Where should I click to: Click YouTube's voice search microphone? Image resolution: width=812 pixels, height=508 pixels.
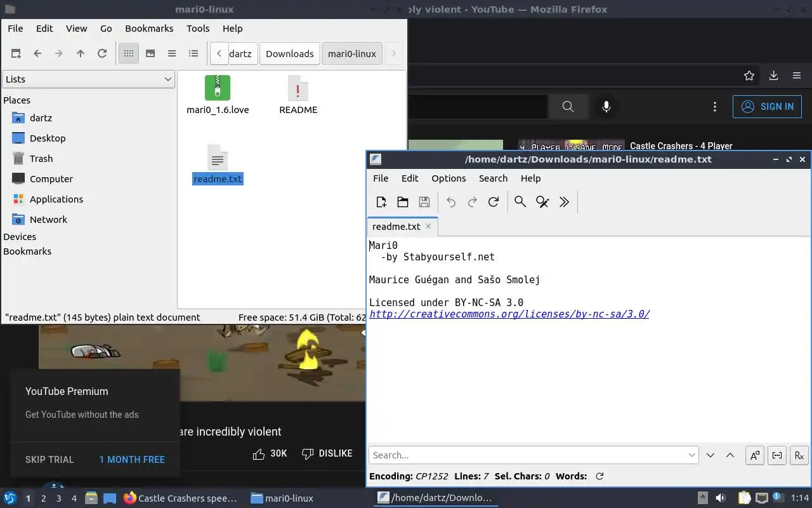(x=606, y=107)
